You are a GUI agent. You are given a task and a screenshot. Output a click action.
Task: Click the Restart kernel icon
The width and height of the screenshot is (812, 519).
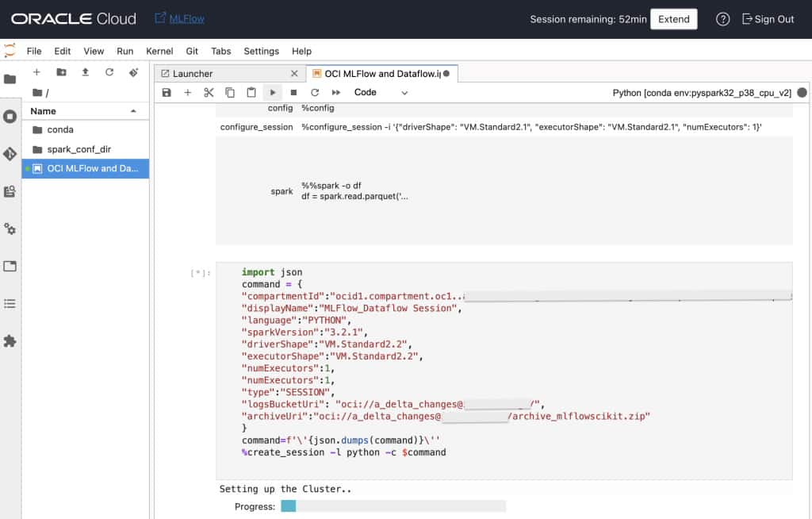pyautogui.click(x=313, y=93)
